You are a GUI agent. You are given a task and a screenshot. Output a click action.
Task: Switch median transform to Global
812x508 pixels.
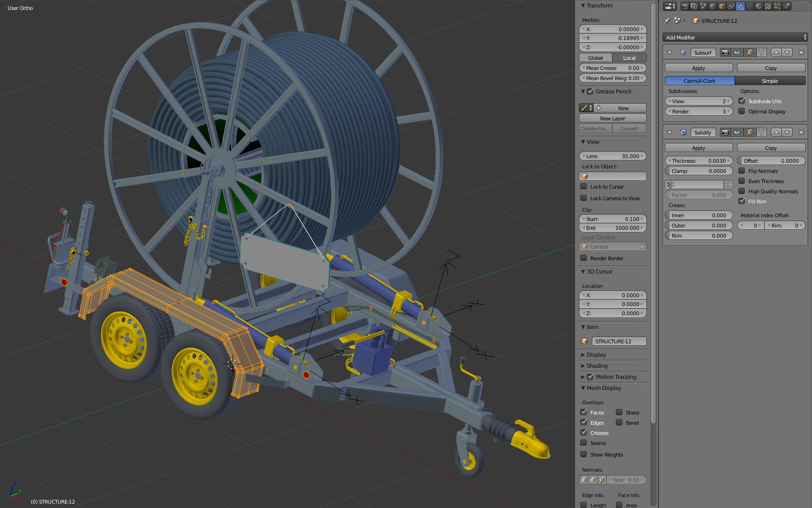coord(595,58)
